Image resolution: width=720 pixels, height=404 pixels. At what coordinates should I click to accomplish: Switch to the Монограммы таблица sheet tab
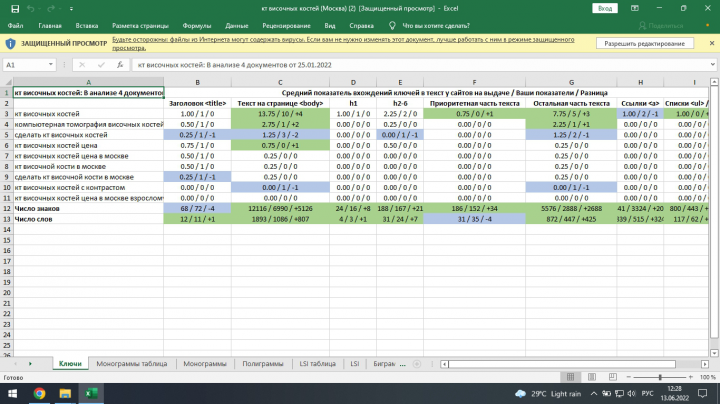(x=131, y=364)
